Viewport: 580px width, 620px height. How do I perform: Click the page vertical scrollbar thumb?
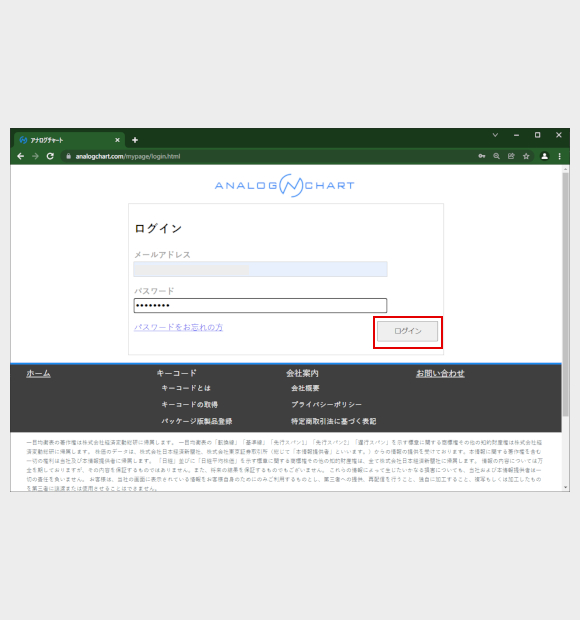coord(566,295)
